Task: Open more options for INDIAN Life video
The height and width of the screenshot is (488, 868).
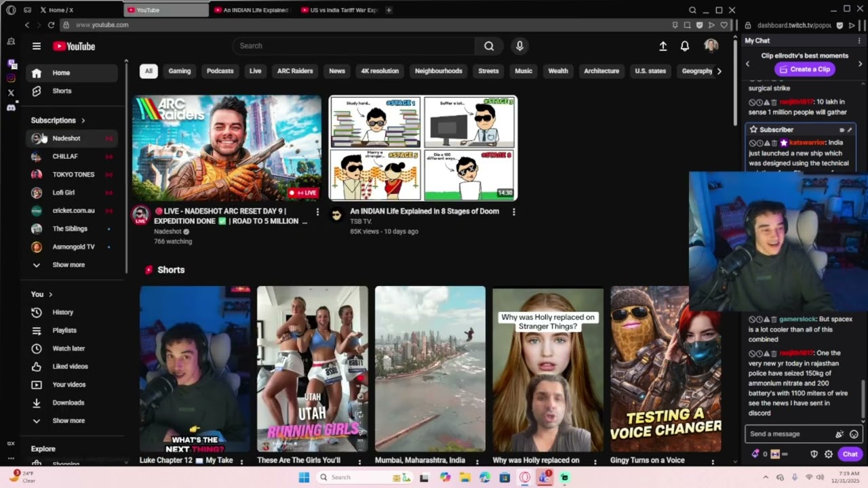Action: pyautogui.click(x=513, y=211)
